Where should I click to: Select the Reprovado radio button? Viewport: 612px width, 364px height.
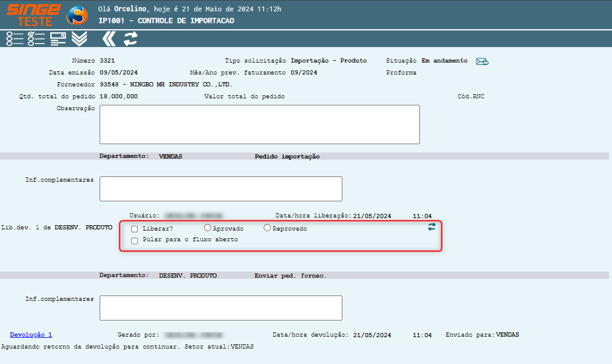[x=267, y=228]
